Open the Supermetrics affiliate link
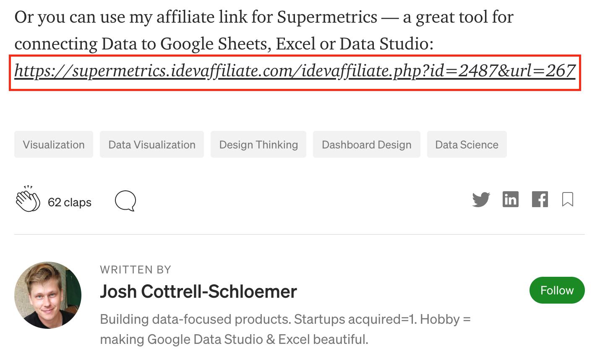 [x=295, y=71]
